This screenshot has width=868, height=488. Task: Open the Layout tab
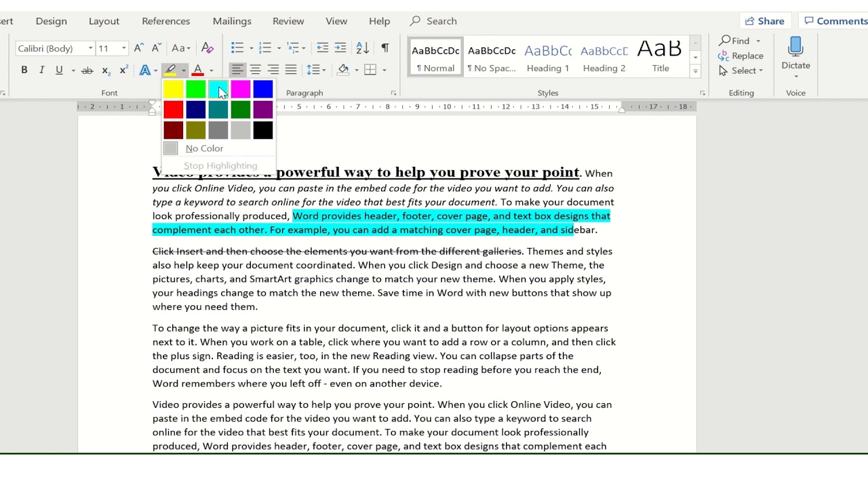point(104,21)
